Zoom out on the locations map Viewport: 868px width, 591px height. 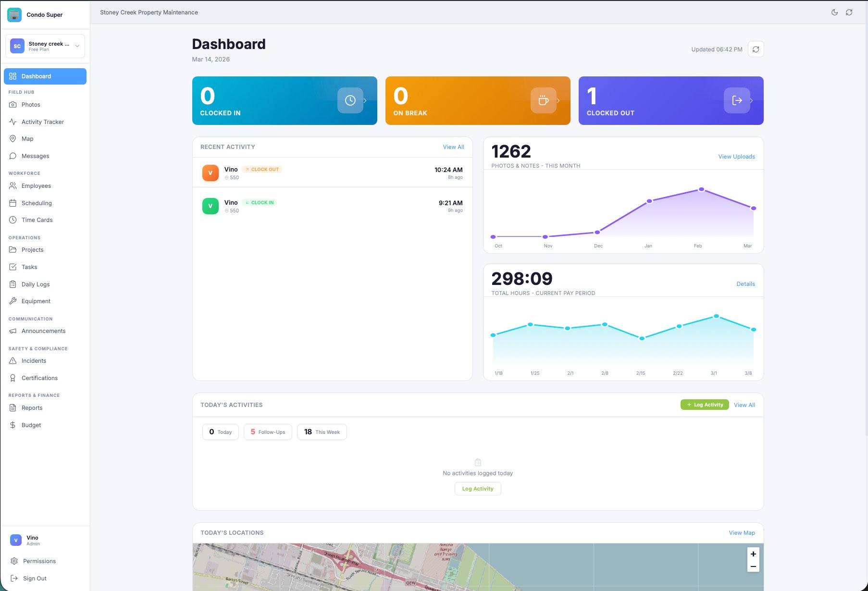(753, 566)
